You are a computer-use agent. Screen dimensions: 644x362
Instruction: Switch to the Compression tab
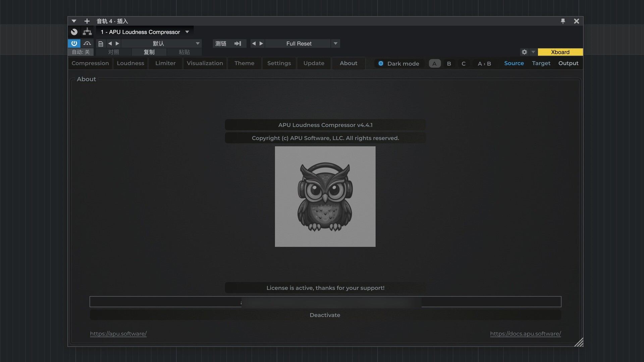[x=90, y=63]
